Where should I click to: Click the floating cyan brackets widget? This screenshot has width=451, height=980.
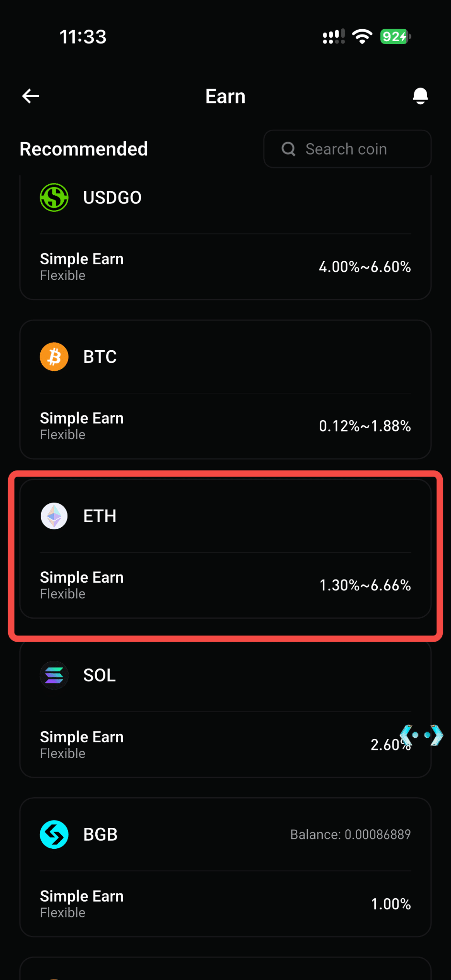point(421,735)
